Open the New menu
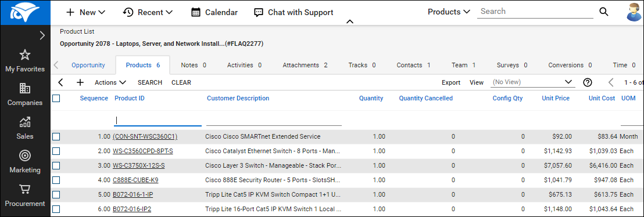 (x=85, y=12)
